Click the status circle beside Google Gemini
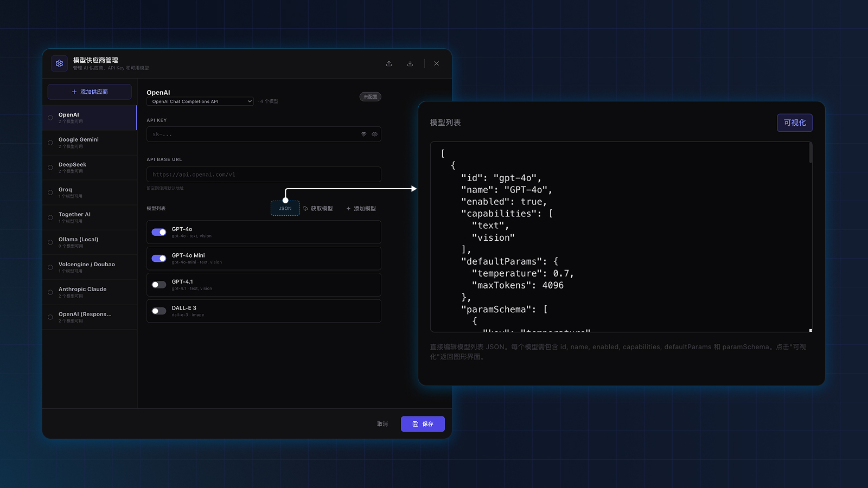This screenshot has width=868, height=488. click(x=50, y=143)
